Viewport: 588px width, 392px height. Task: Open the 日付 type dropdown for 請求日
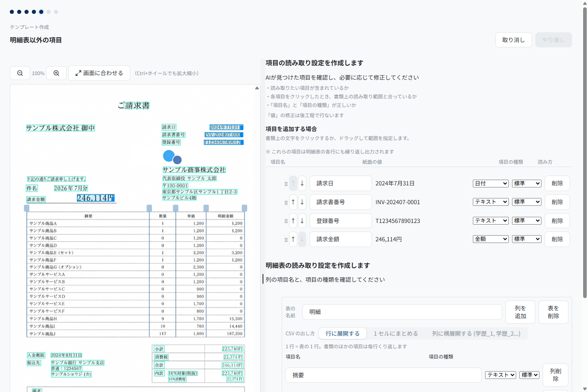tap(491, 183)
